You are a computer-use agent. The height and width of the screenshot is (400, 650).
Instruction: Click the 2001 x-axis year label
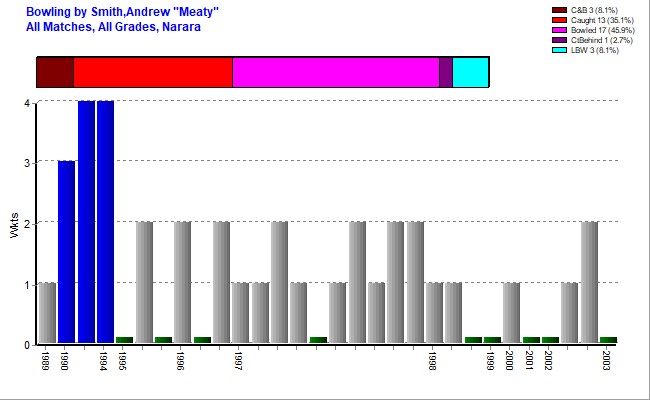point(529,361)
